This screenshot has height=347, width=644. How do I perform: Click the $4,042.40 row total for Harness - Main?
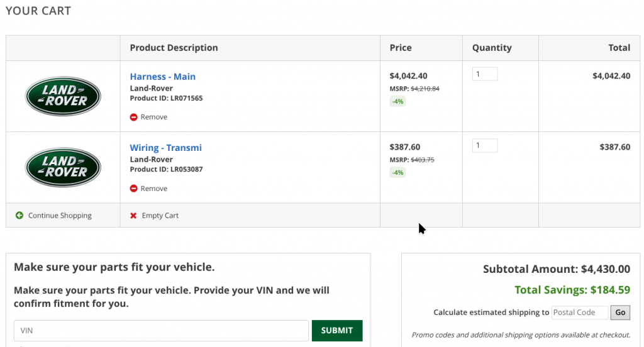coord(611,75)
